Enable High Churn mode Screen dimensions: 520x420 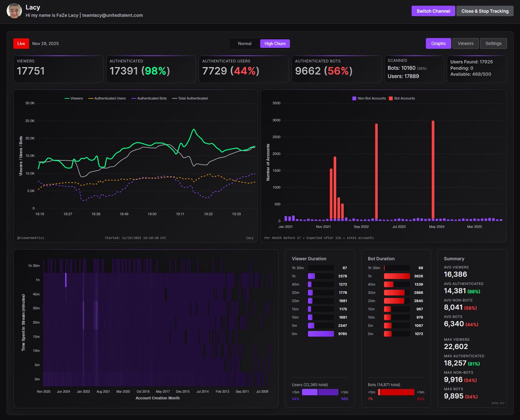point(275,43)
